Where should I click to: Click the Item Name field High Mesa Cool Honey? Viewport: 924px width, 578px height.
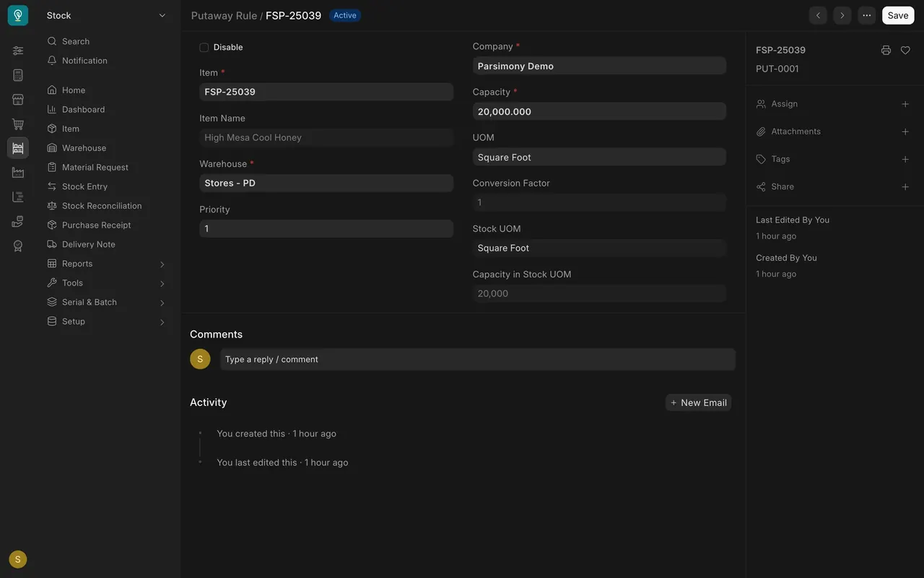pyautogui.click(x=326, y=137)
